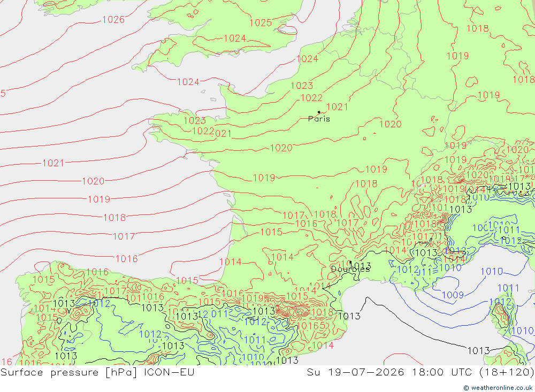This screenshot has height=392, width=535.
Task: Click the black dot marking Paris
Action: pos(319,112)
